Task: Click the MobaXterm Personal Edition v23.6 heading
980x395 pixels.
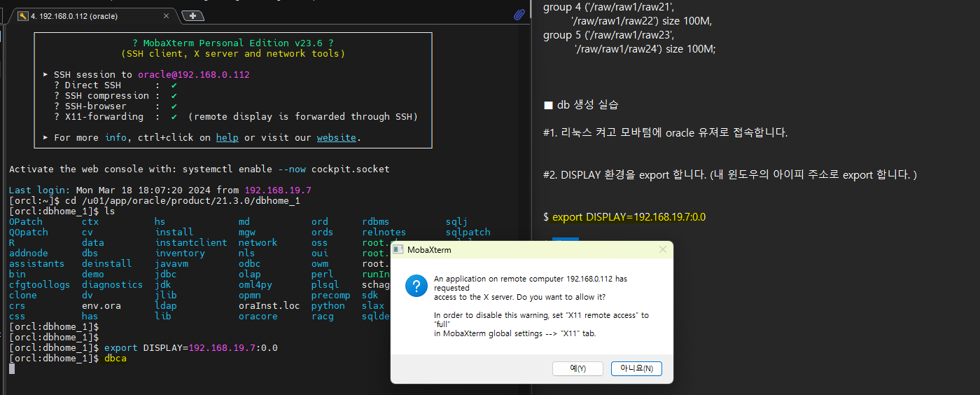Action: coord(233,43)
